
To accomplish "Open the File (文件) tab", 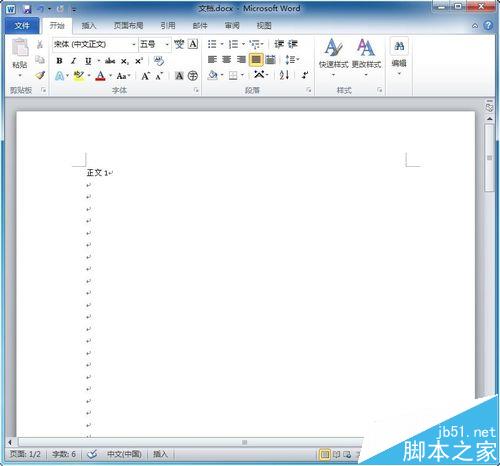I will (22, 26).
